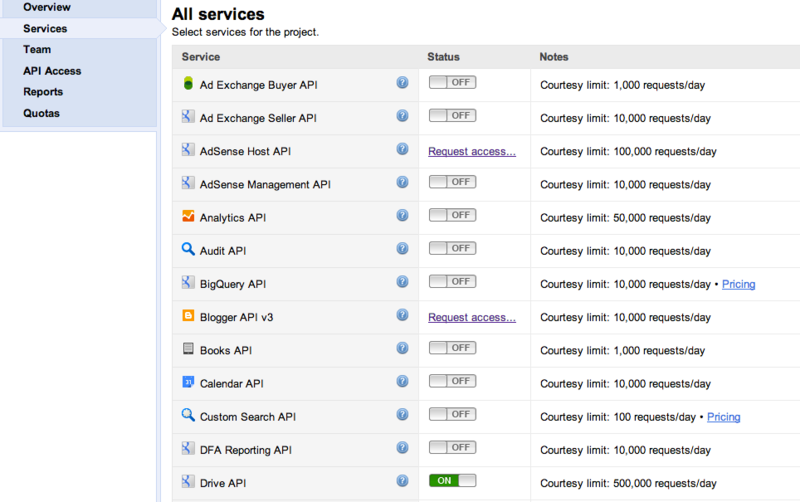
Task: Click the Books API icon
Action: click(187, 349)
